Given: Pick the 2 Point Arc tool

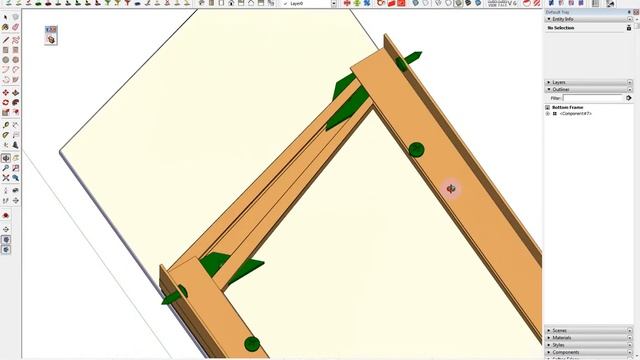Looking at the screenshot, I should coord(16,70).
